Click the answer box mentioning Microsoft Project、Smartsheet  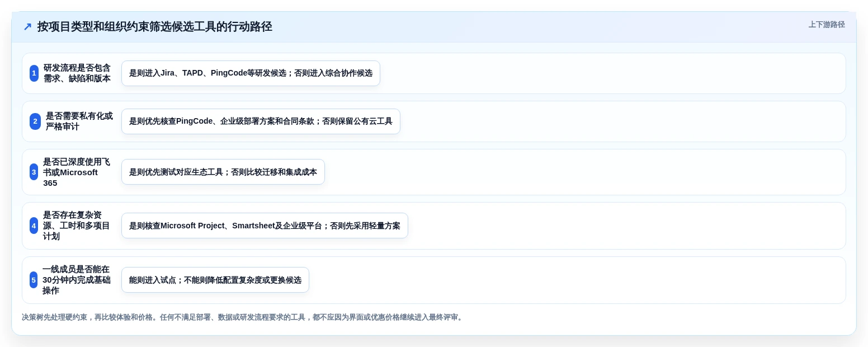(265, 226)
